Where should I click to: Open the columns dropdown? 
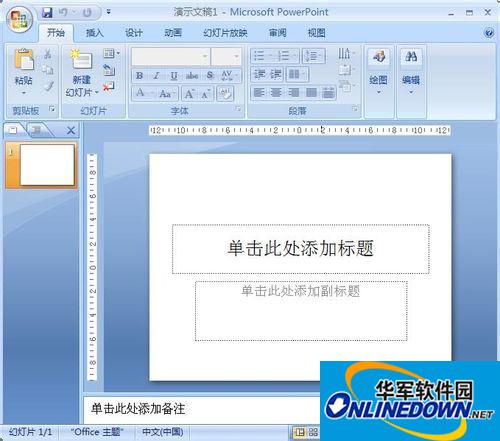point(297,74)
